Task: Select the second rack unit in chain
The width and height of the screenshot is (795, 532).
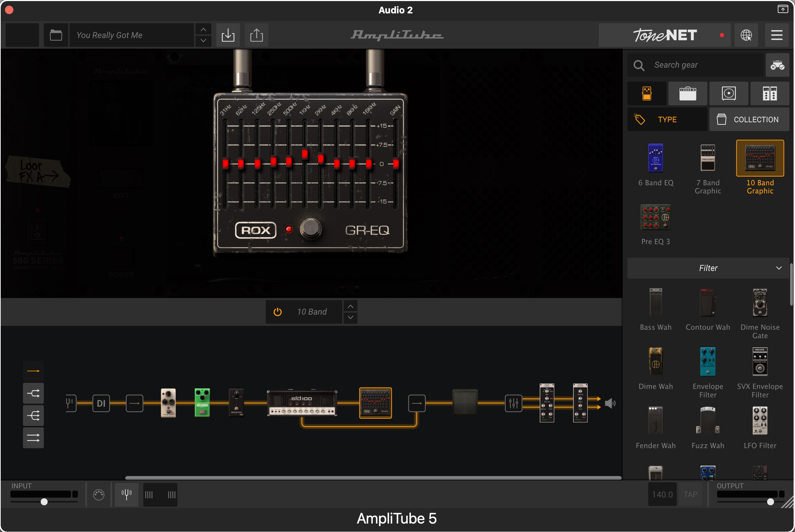Action: [580, 403]
